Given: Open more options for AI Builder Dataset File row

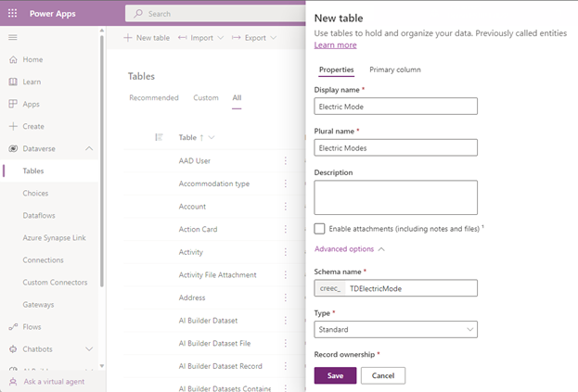Looking at the screenshot, I should pos(286,343).
